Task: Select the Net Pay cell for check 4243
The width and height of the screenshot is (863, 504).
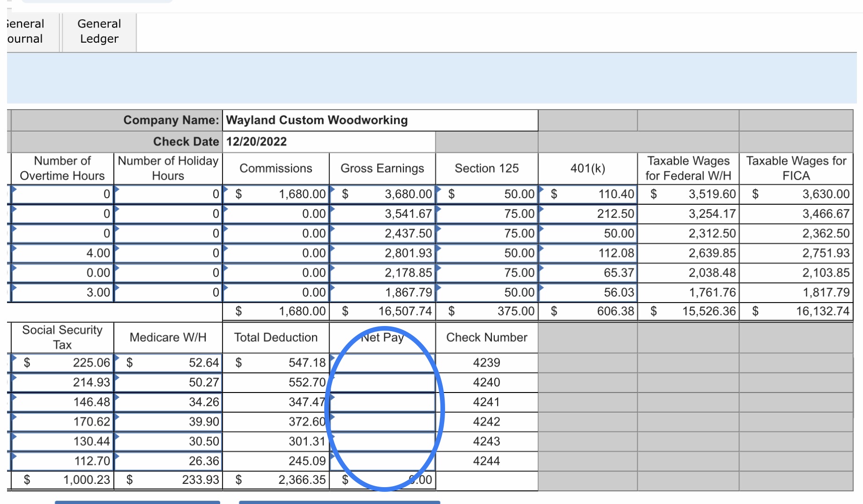Action: pyautogui.click(x=383, y=441)
